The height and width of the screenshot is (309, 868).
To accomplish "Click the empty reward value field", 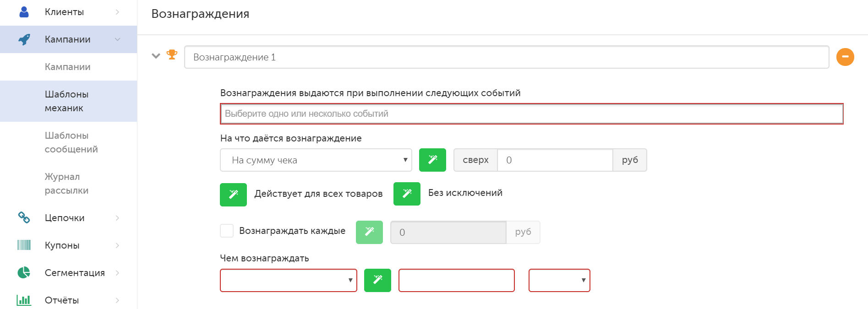I will (x=457, y=280).
